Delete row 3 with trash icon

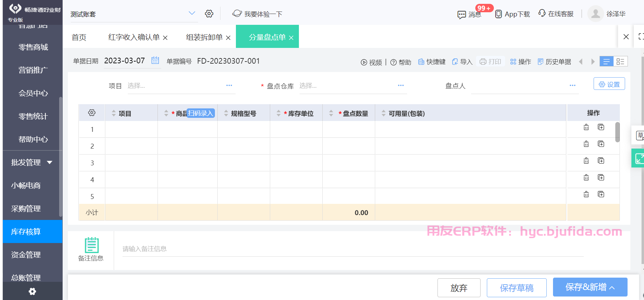pos(586,161)
